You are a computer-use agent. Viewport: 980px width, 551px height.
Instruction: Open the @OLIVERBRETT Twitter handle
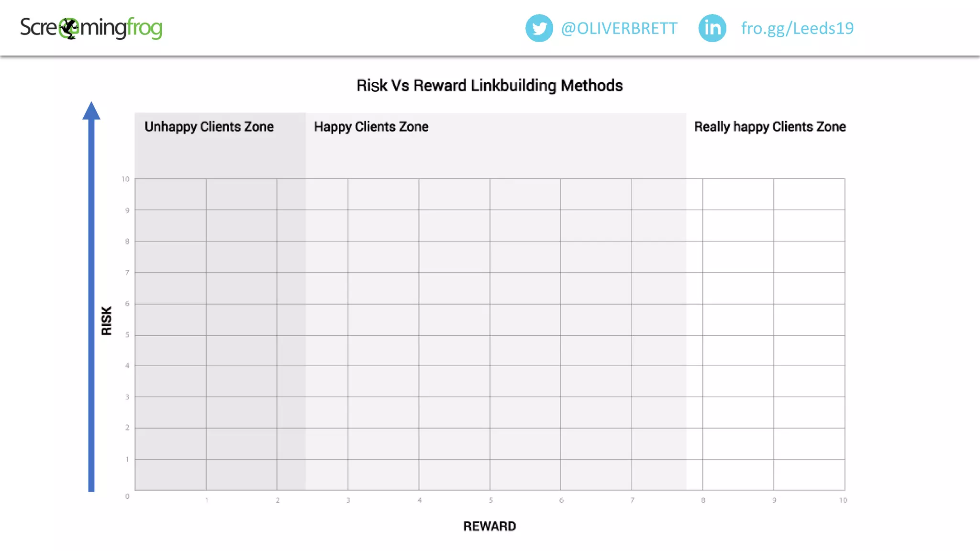(x=619, y=28)
